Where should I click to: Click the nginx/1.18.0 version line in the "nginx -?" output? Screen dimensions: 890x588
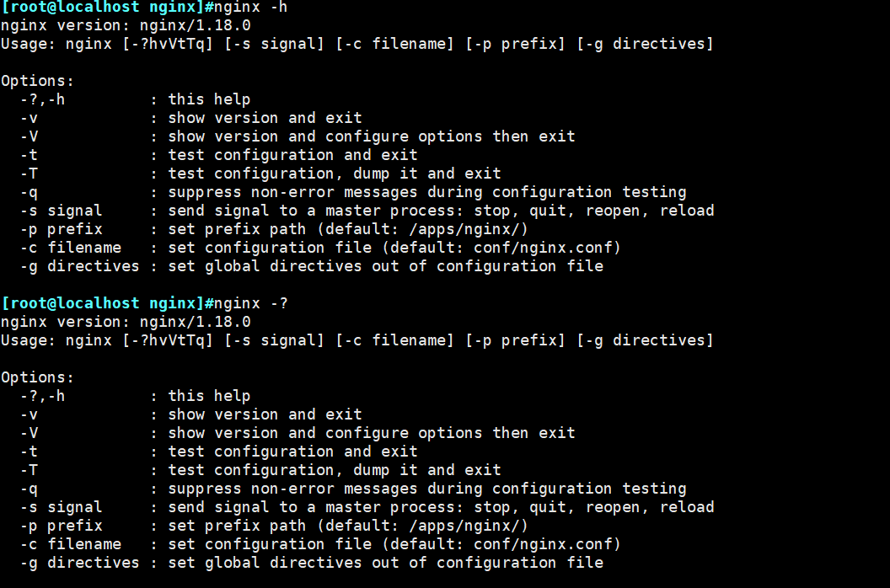click(126, 322)
